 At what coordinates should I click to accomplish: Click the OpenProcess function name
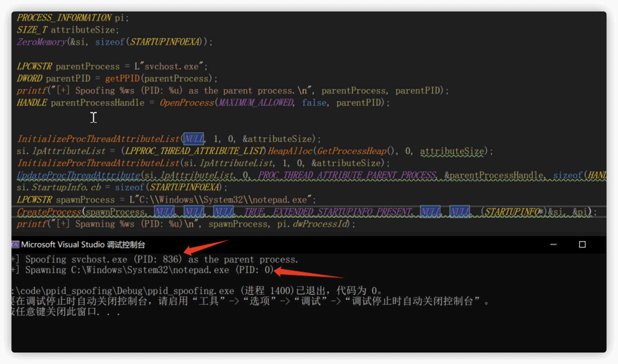(186, 102)
